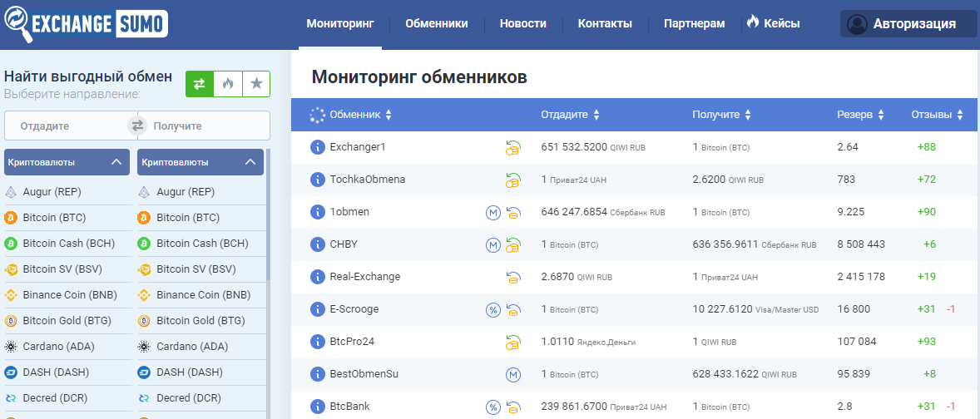Click the fire icon next to Кейсы

(753, 22)
